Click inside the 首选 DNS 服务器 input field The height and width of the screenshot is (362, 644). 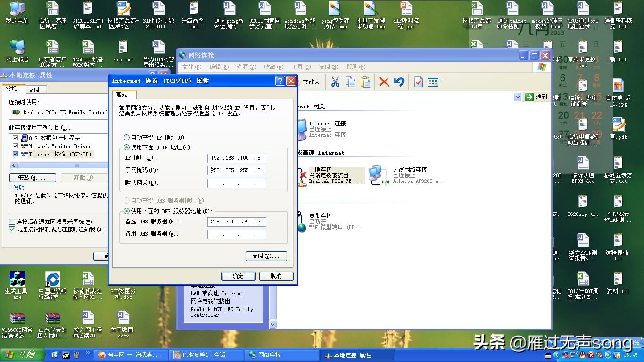tap(237, 222)
